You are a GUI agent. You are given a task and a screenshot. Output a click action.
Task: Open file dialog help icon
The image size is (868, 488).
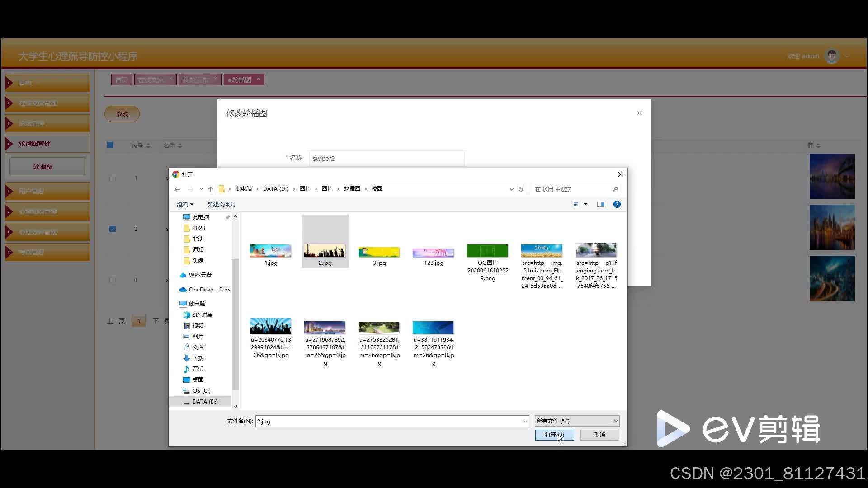pyautogui.click(x=617, y=204)
